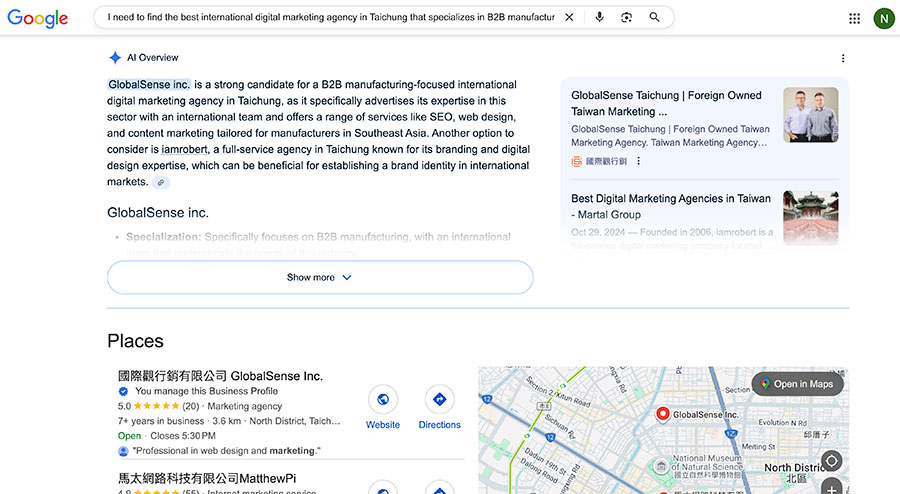Submit search using the magnifier icon
The width and height of the screenshot is (900, 494).
coord(655,17)
